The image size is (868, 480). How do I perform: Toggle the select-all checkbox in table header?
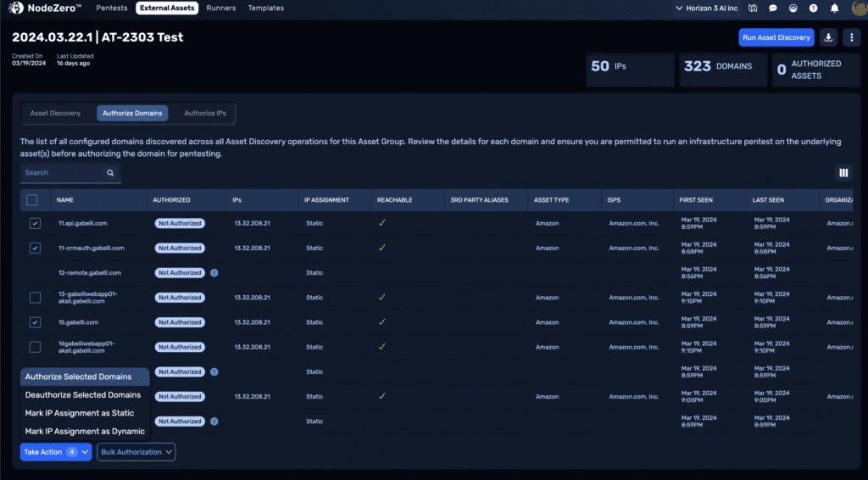click(x=32, y=200)
